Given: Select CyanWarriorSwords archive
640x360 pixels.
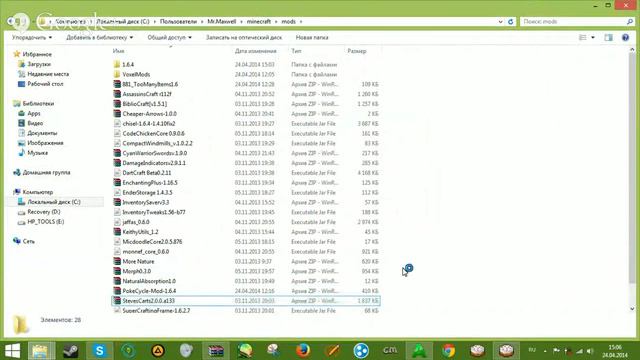Looking at the screenshot, I should point(154,153).
